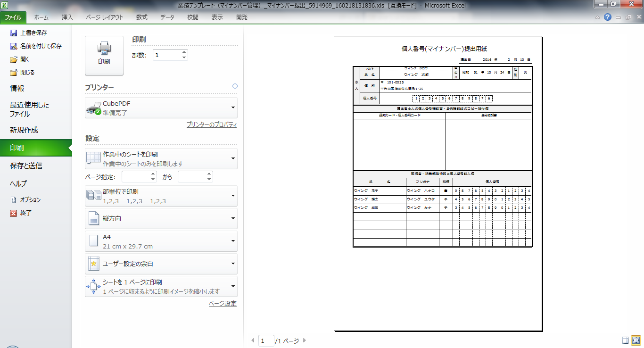Select the Info (情報) backstage menu item
Viewport: 644px width, 348px height.
coord(17,88)
